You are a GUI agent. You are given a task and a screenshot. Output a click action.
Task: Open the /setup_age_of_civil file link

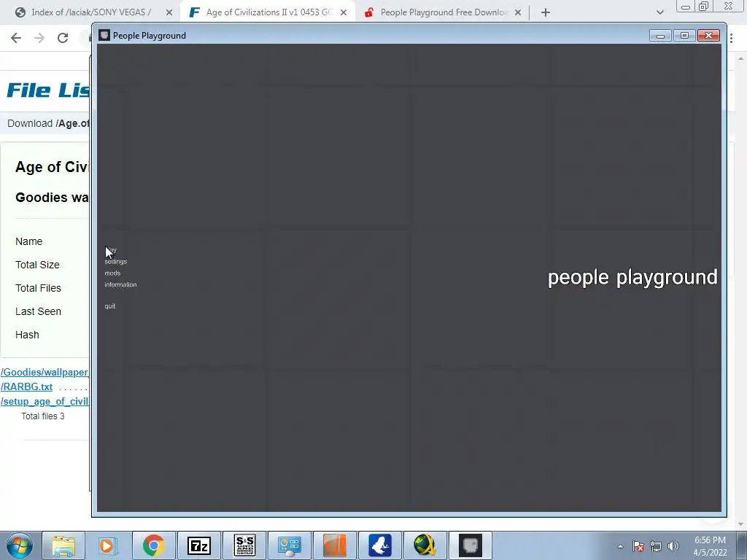44,402
